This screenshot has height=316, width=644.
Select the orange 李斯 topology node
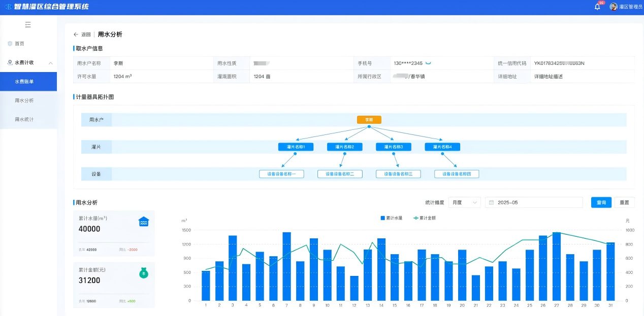[369, 120]
